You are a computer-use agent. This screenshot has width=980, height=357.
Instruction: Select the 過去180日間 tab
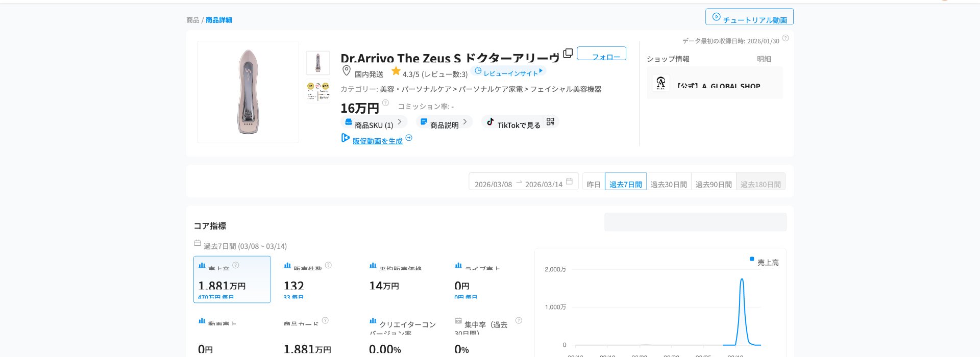(x=761, y=182)
